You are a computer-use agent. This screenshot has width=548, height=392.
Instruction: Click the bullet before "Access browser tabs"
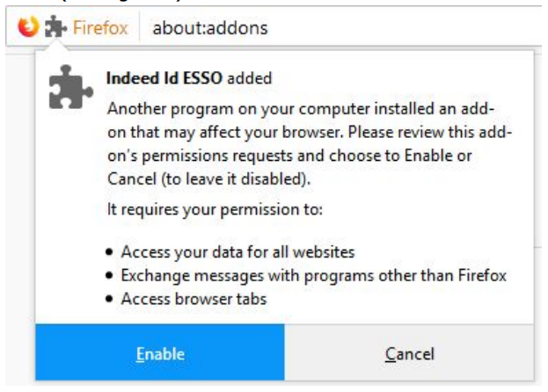(x=109, y=299)
